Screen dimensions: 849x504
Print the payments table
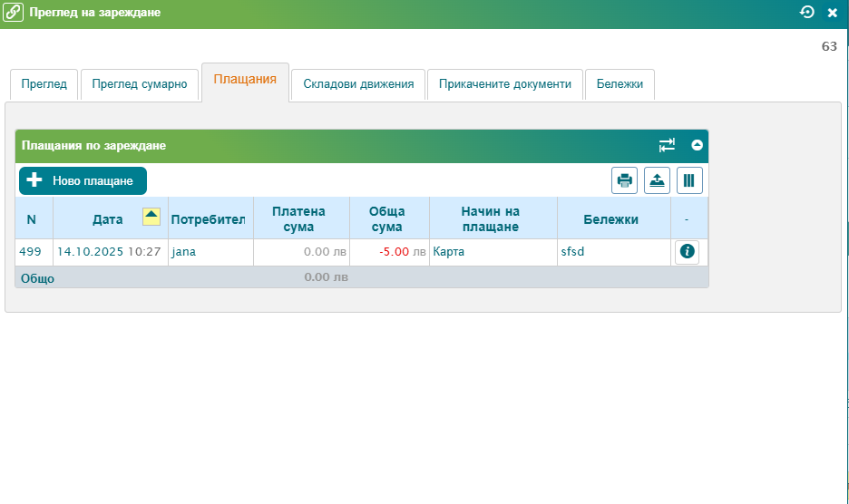point(624,180)
